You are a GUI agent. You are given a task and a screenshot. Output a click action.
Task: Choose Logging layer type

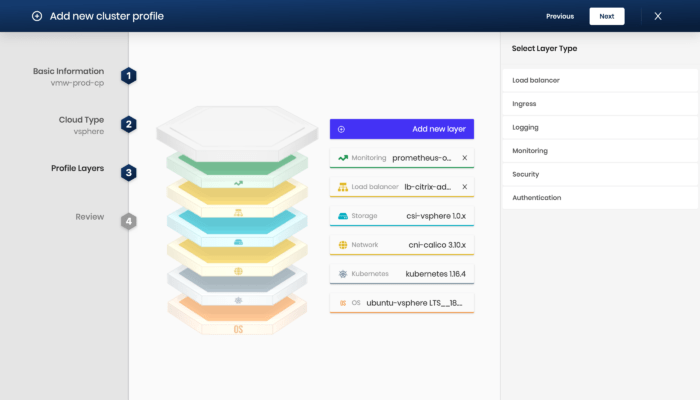[600, 127]
